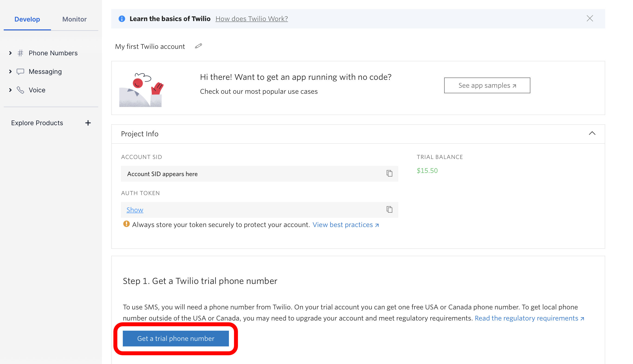Click the warning icon near the token notice
This screenshot has width=633, height=364.
click(x=127, y=224)
